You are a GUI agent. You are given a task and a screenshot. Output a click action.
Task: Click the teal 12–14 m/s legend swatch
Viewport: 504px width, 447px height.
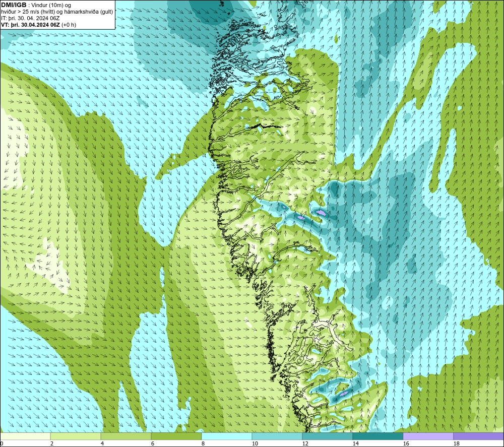point(327,436)
